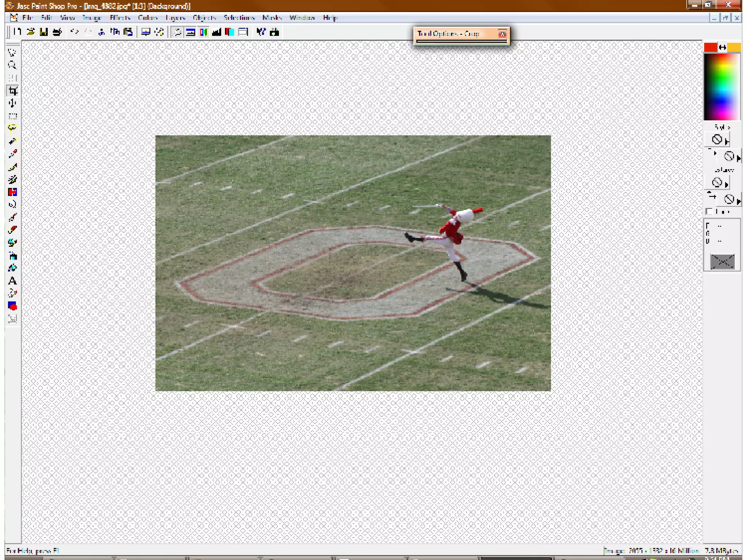
Task: Select the Dropper tool
Action: pos(12,154)
